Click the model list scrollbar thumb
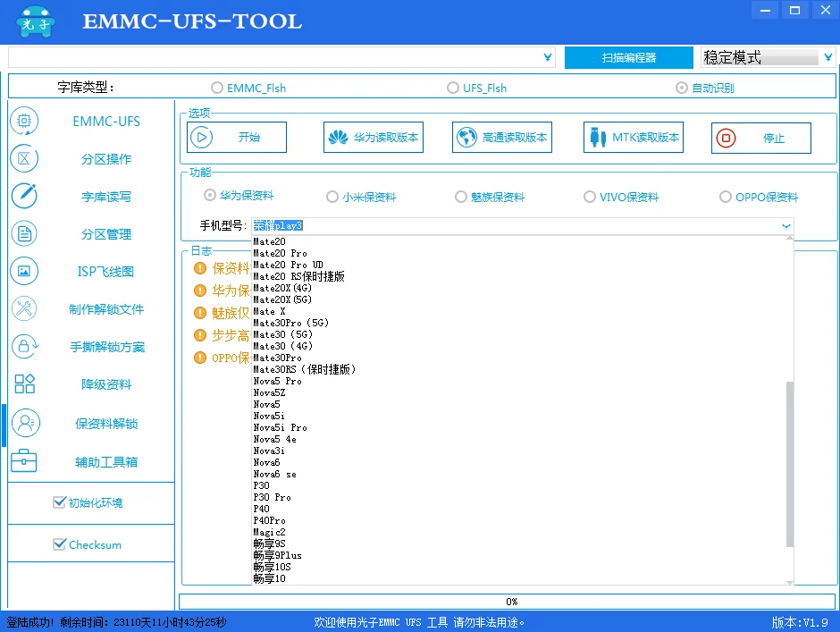840x632 pixels. pos(790,464)
